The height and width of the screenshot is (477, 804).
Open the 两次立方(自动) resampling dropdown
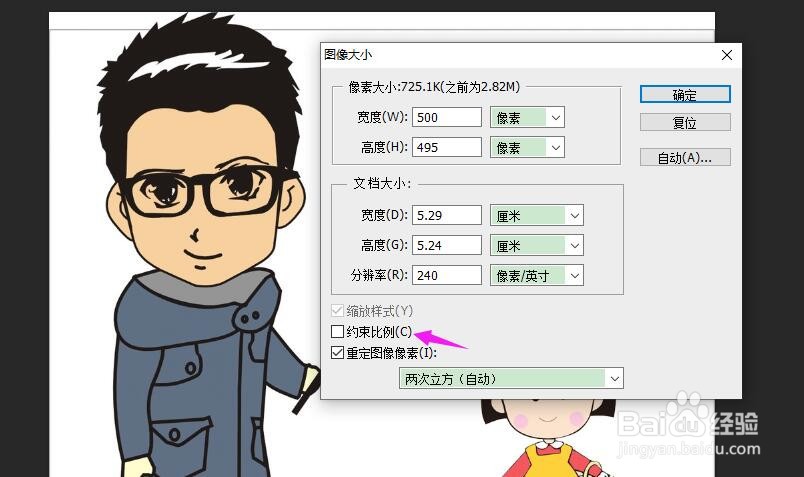coord(511,379)
